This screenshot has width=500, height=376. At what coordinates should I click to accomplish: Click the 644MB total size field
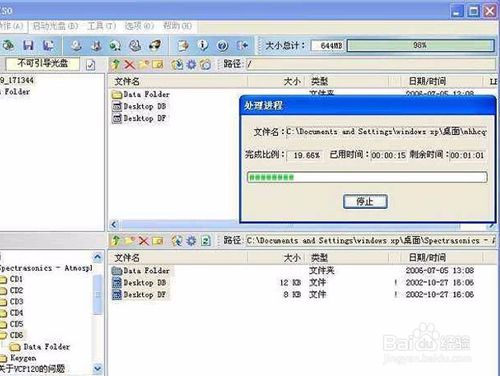(x=328, y=45)
